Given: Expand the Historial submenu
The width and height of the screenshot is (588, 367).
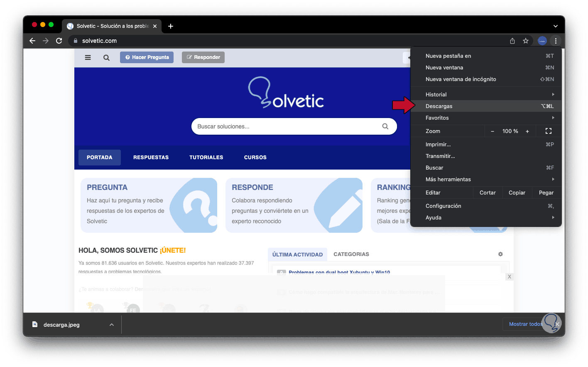Looking at the screenshot, I should (486, 94).
